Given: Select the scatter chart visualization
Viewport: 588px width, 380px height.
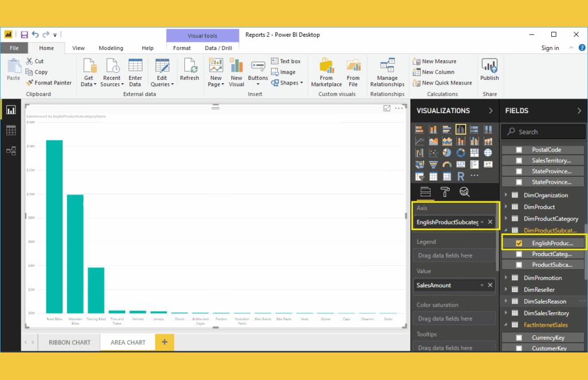Looking at the screenshot, I should pos(433,153).
